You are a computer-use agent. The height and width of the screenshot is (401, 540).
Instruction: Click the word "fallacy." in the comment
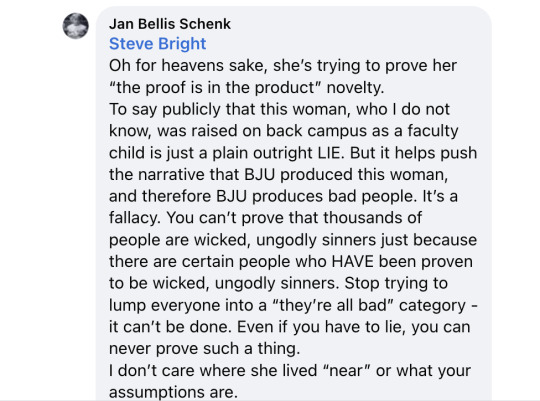click(x=135, y=218)
